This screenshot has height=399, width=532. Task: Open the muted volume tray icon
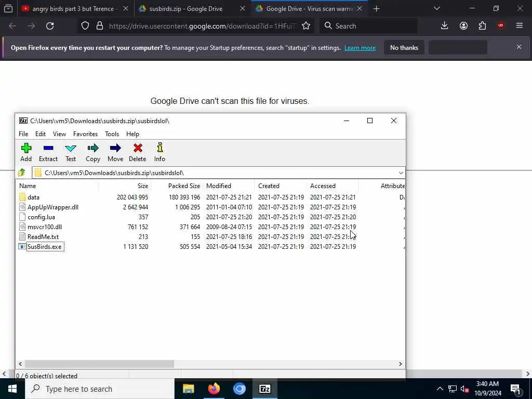click(x=465, y=389)
